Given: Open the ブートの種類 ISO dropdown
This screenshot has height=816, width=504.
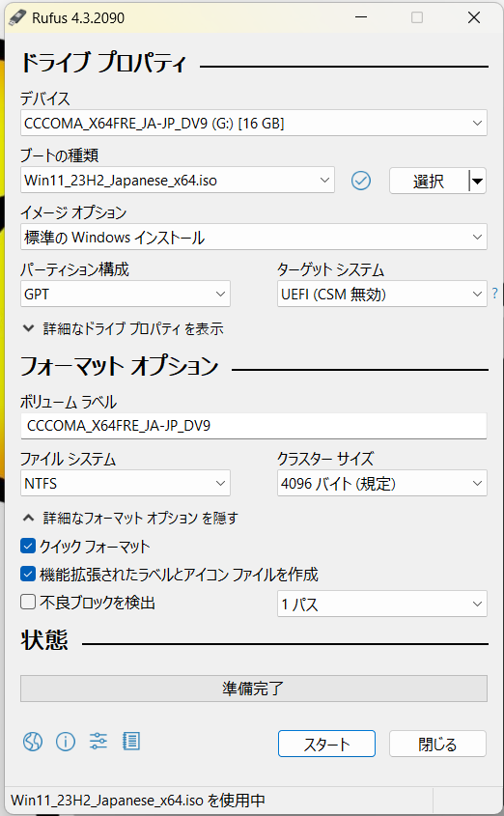Looking at the screenshot, I should [178, 180].
